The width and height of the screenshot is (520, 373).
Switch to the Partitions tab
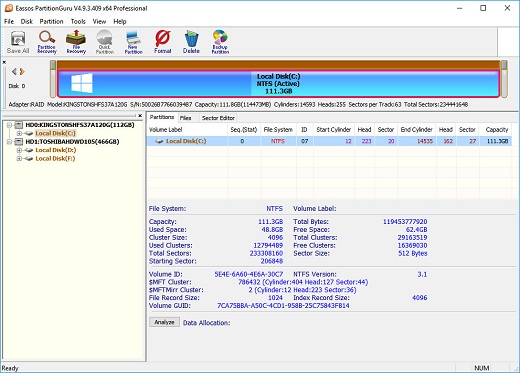tap(162, 117)
